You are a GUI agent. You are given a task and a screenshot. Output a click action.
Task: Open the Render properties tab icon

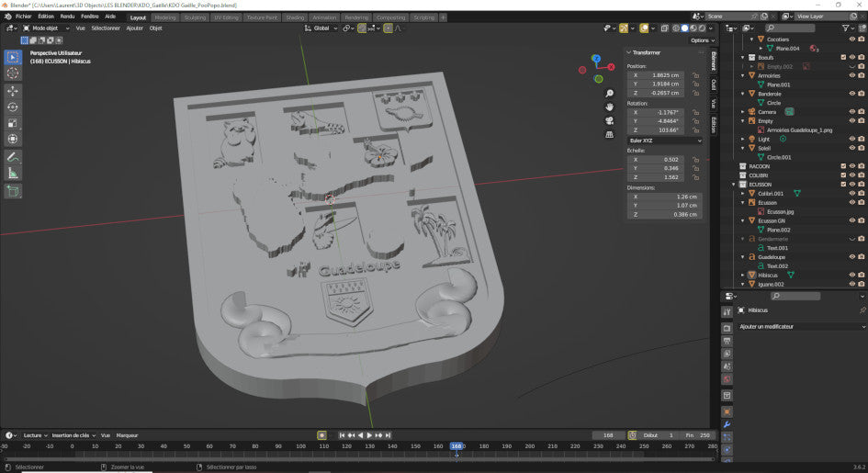pos(727,326)
